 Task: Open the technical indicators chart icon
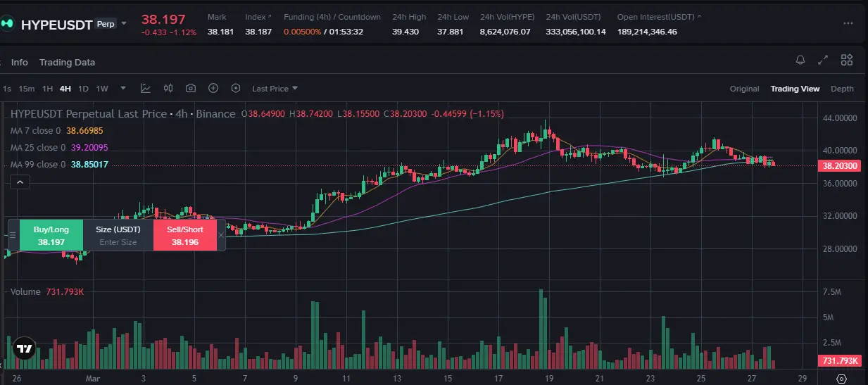(146, 89)
